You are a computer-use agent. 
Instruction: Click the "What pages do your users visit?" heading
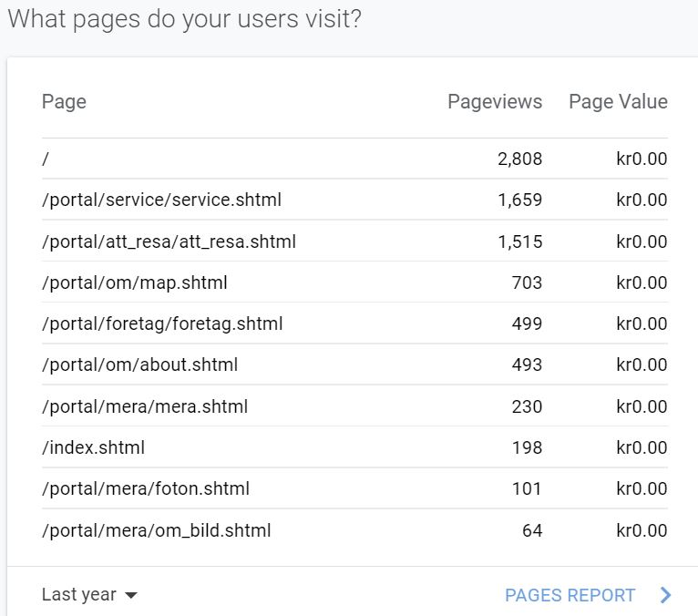[x=185, y=19]
